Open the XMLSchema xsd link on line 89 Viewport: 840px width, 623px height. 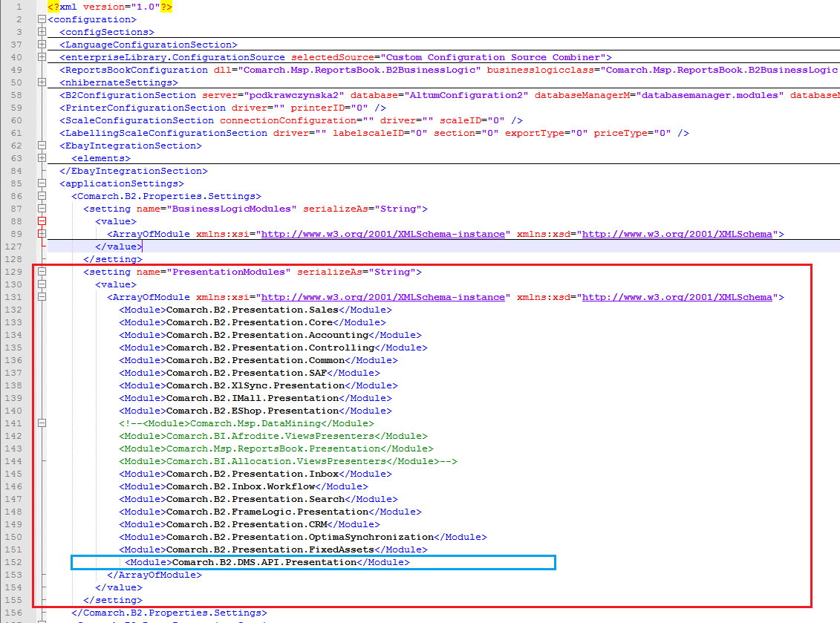click(677, 234)
